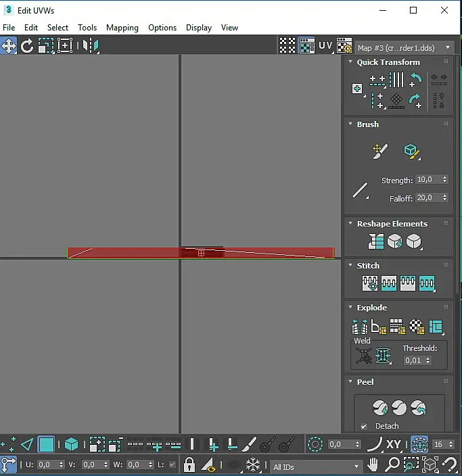Click the Quick Peel icon

(380, 408)
